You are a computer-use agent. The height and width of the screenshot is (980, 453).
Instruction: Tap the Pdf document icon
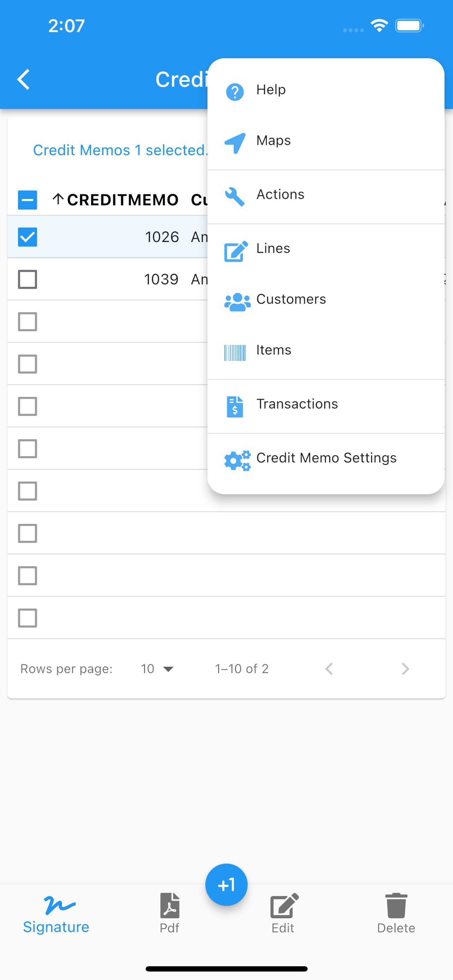(170, 905)
